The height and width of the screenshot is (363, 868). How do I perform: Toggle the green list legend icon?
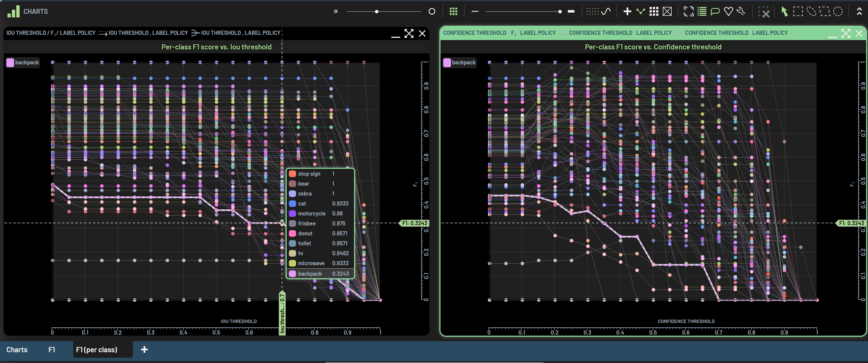[702, 11]
